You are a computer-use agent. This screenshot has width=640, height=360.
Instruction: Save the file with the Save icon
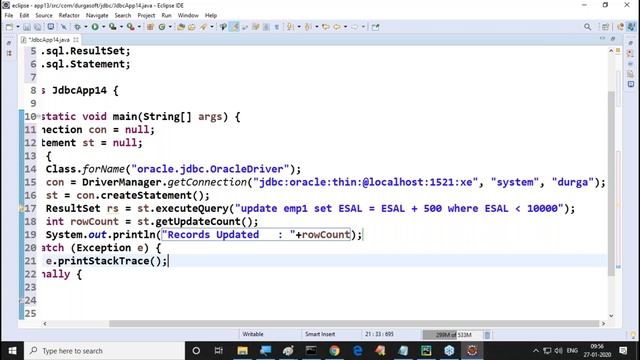click(x=27, y=27)
